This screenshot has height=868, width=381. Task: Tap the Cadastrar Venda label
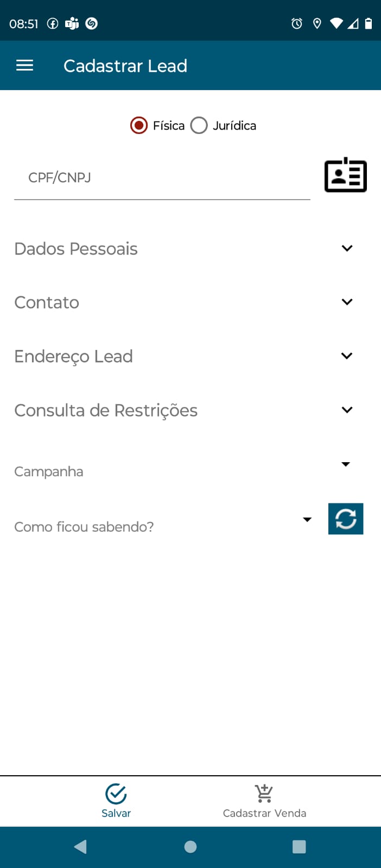(x=264, y=813)
